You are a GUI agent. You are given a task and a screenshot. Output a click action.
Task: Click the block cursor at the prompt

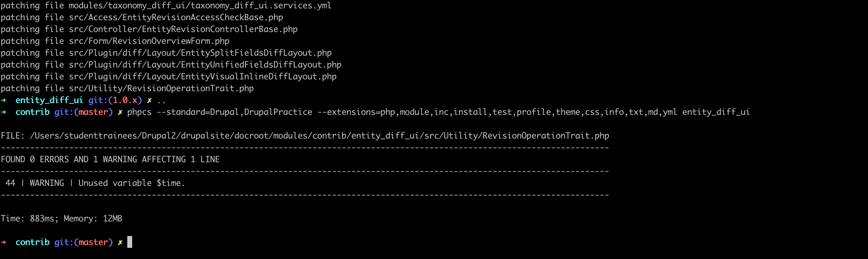pos(130,242)
